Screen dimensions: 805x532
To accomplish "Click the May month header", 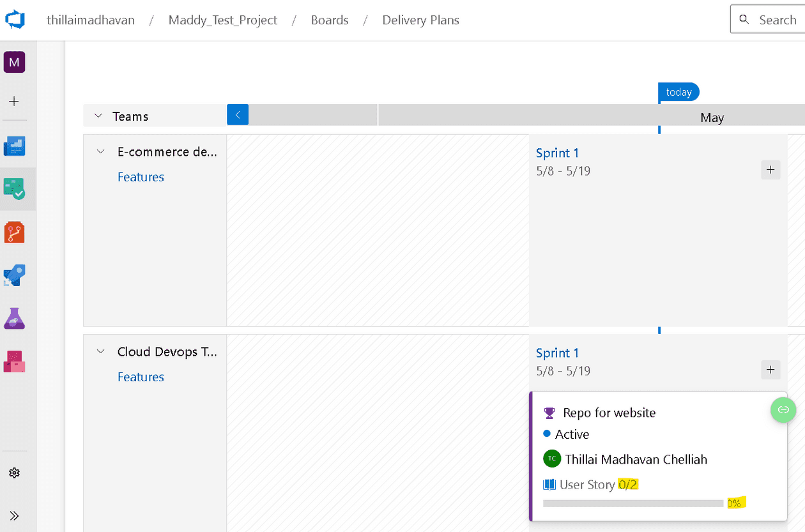I will 712,118.
